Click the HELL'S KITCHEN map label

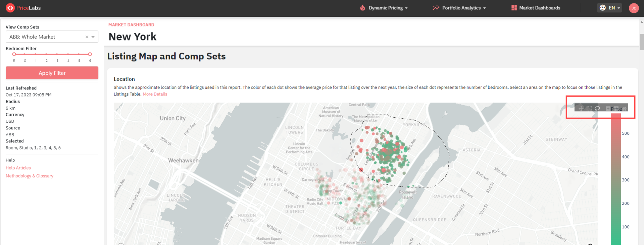(273, 182)
